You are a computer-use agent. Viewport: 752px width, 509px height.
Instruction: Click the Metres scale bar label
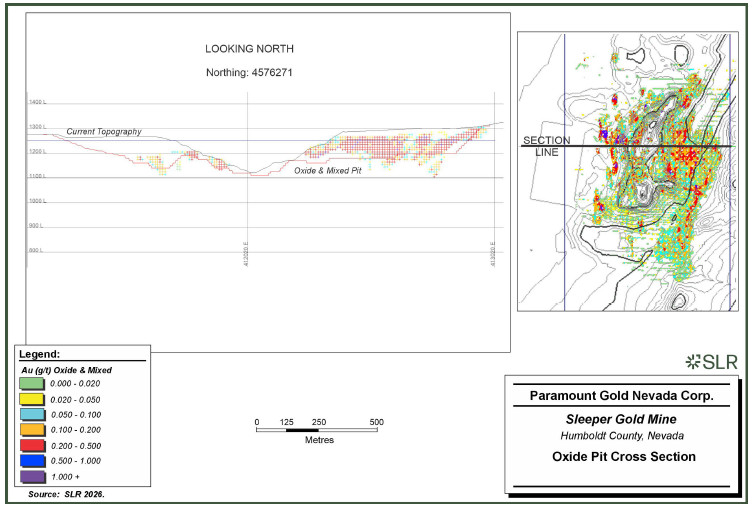[x=319, y=440]
